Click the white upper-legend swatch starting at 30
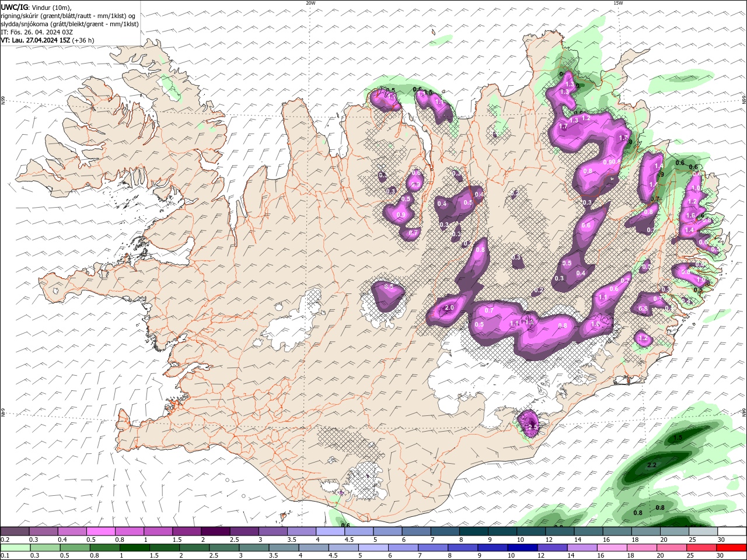Screen dimensions: 747x560 (732, 531)
